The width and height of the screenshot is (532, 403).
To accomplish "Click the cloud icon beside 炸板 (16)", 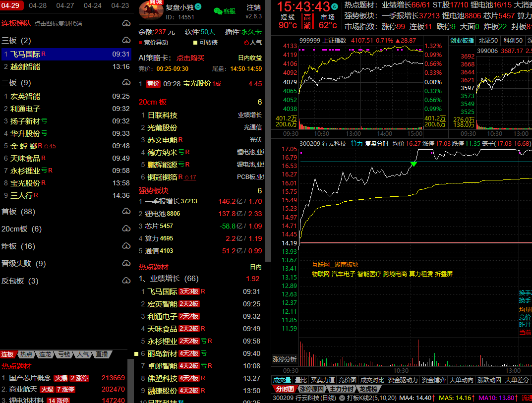I will [x=126, y=246].
